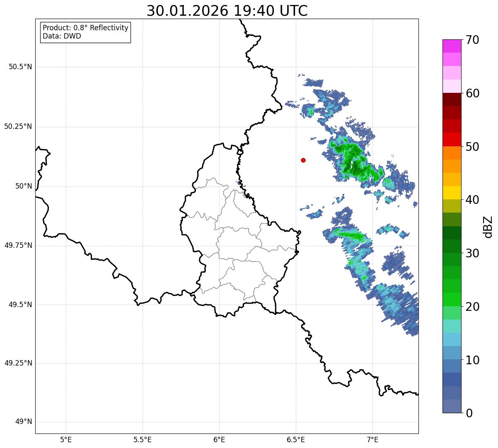Click the 70 tick on the colorbar

(x=473, y=40)
